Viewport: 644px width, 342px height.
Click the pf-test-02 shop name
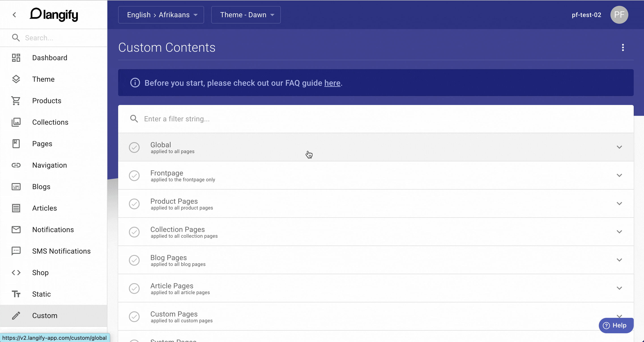(586, 15)
